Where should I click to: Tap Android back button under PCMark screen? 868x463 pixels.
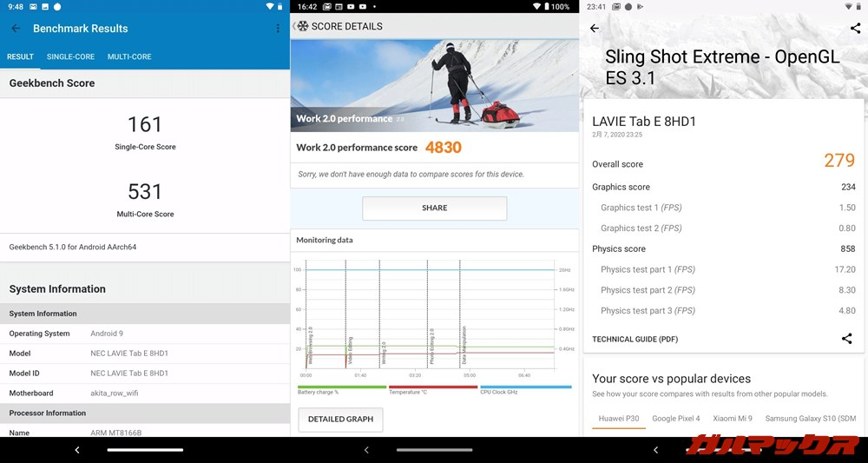point(366,450)
